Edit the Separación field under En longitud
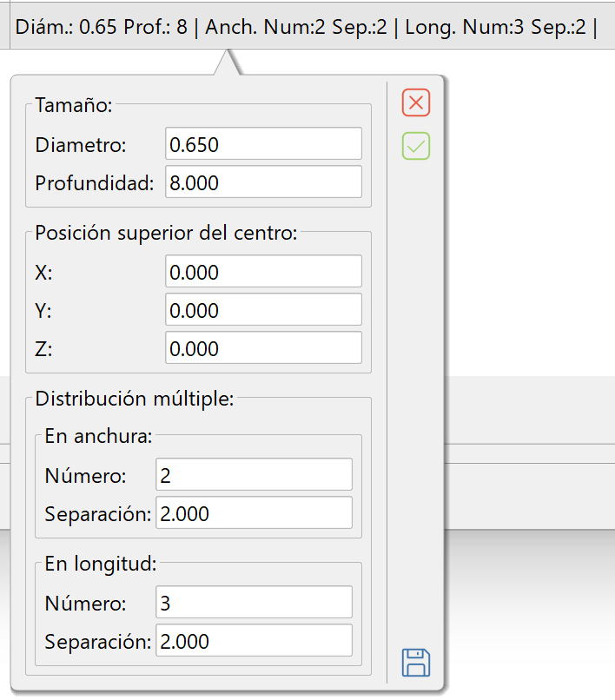The width and height of the screenshot is (615, 700). [x=254, y=641]
